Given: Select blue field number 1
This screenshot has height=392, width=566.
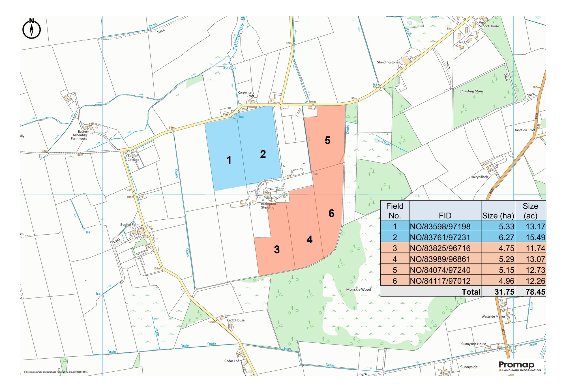Looking at the screenshot, I should (x=229, y=160).
